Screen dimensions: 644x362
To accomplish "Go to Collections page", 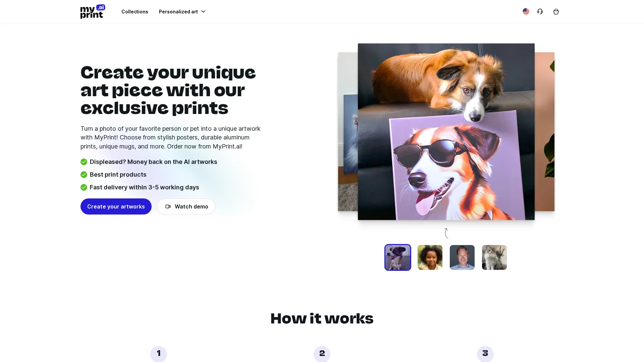I will (135, 11).
